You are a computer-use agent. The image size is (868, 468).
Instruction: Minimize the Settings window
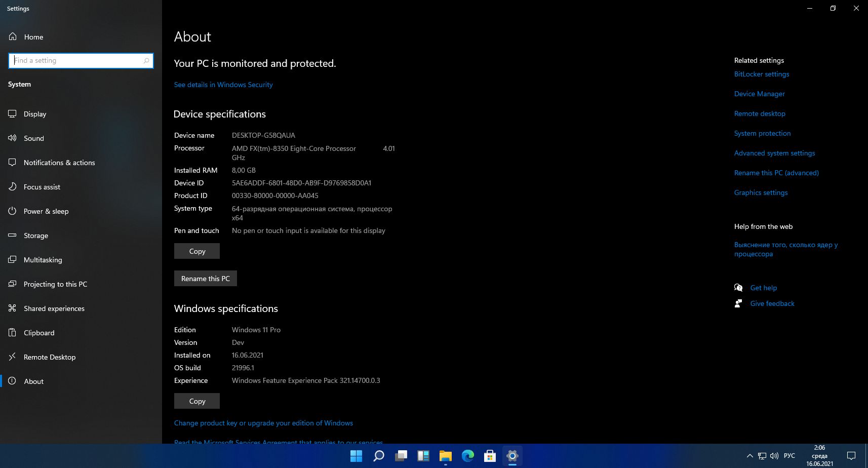pos(810,8)
